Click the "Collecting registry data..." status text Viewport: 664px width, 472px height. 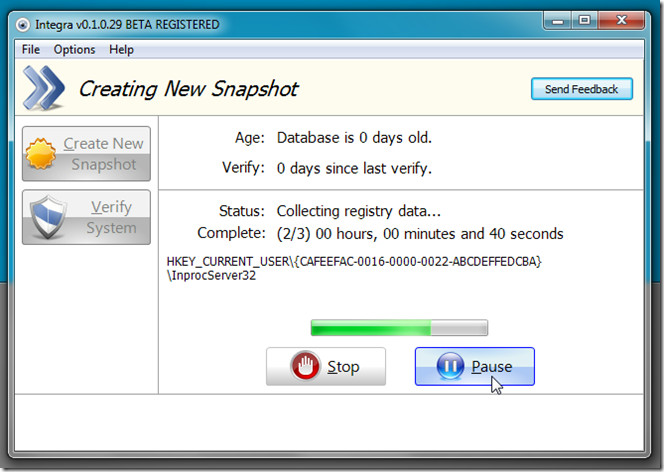tap(359, 211)
